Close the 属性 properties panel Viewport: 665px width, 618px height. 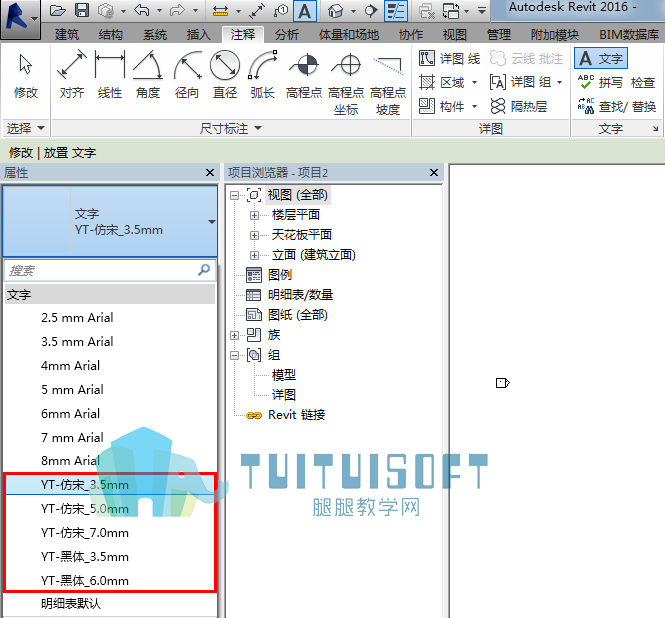[x=210, y=173]
